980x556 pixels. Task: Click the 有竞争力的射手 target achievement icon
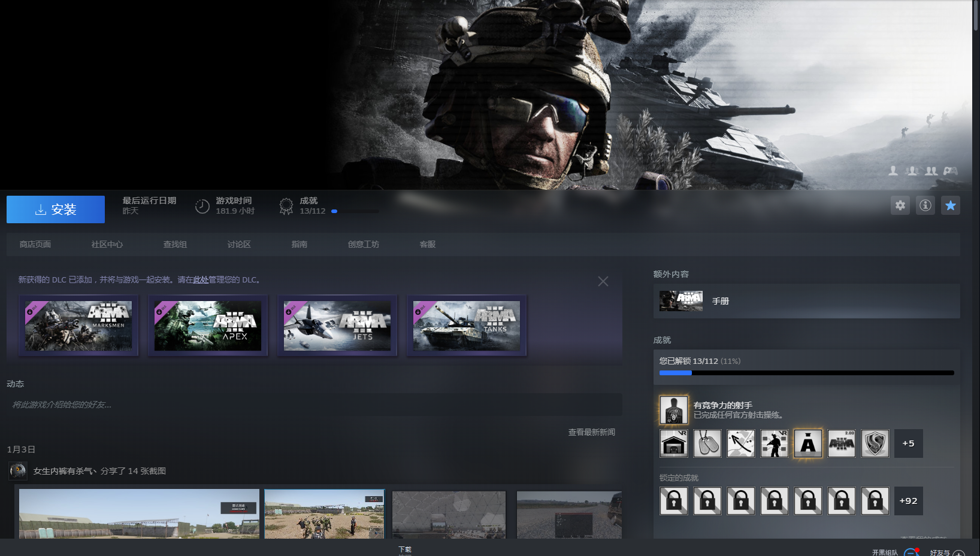click(x=674, y=410)
